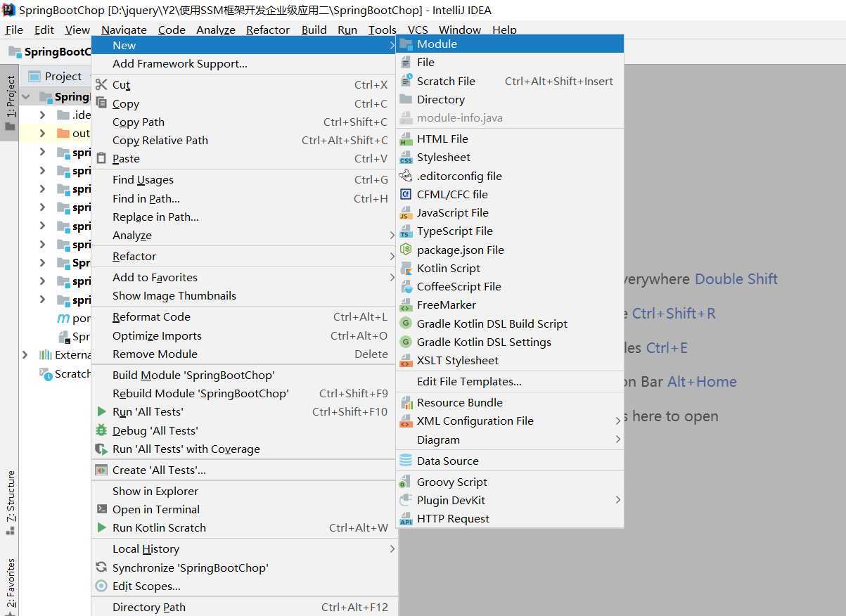Click the Cut scissors icon

tap(101, 85)
